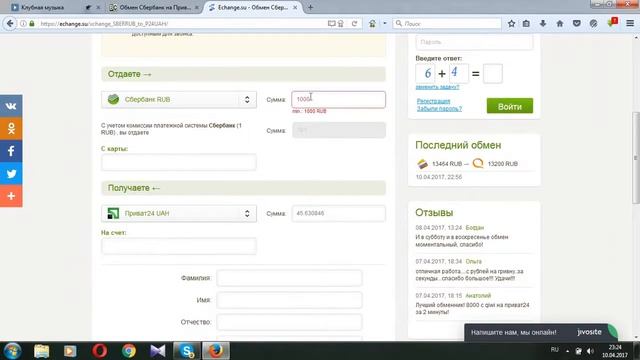Focus the password field in login panel
This screenshot has height=360, width=640.
coord(474,42)
